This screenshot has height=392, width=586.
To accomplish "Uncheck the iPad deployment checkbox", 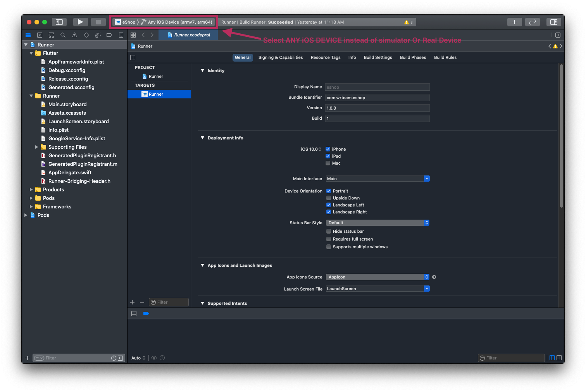I will [x=328, y=156].
